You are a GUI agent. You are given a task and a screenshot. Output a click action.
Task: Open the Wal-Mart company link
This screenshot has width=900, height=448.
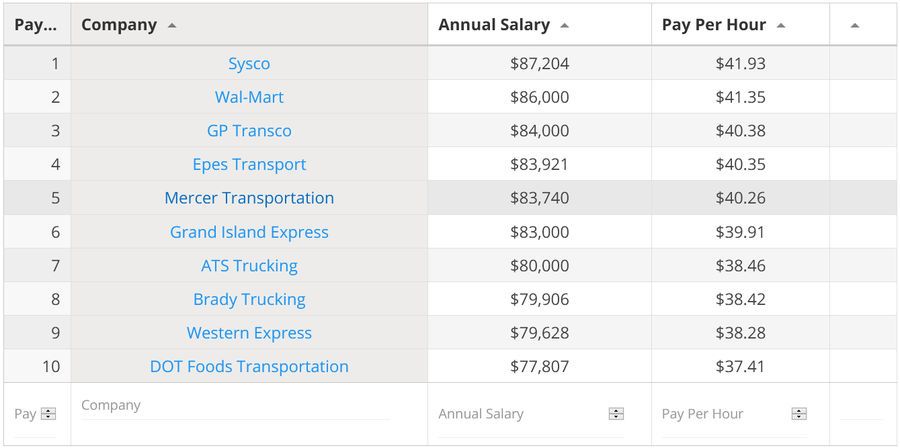pyautogui.click(x=249, y=97)
